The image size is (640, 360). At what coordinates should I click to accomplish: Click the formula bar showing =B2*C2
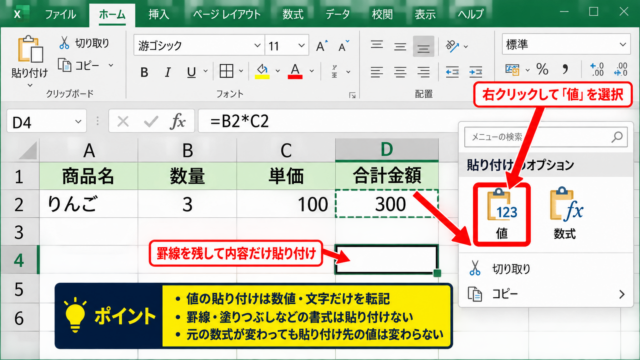click(329, 121)
